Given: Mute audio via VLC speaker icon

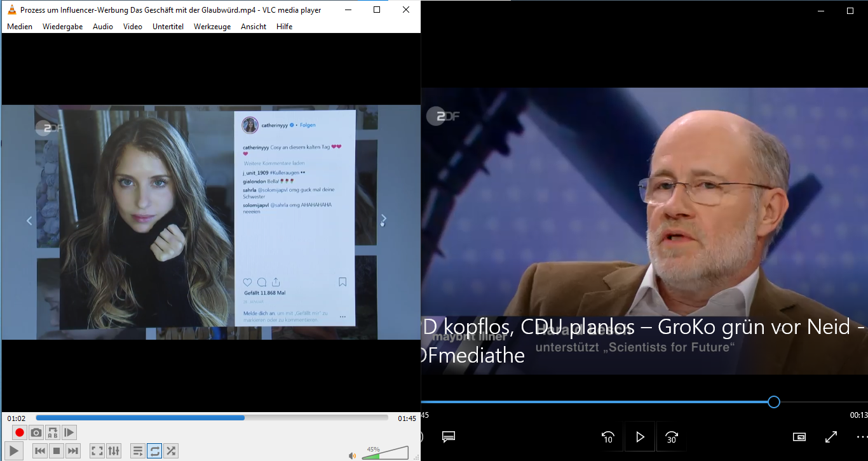Looking at the screenshot, I should point(352,455).
